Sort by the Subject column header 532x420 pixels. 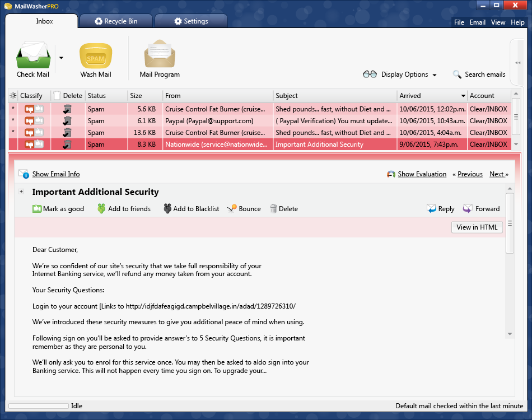pyautogui.click(x=335, y=96)
